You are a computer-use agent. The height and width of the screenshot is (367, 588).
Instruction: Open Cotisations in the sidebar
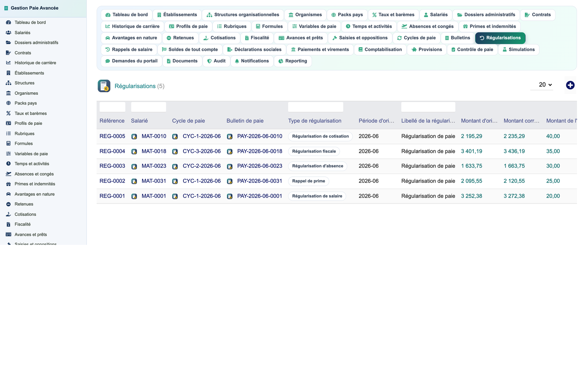coord(25,214)
